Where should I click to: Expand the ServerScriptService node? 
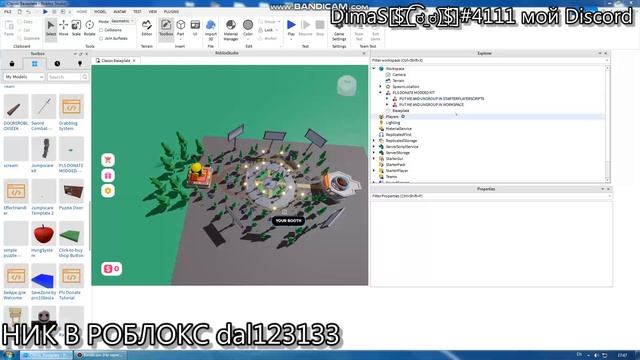[374, 147]
